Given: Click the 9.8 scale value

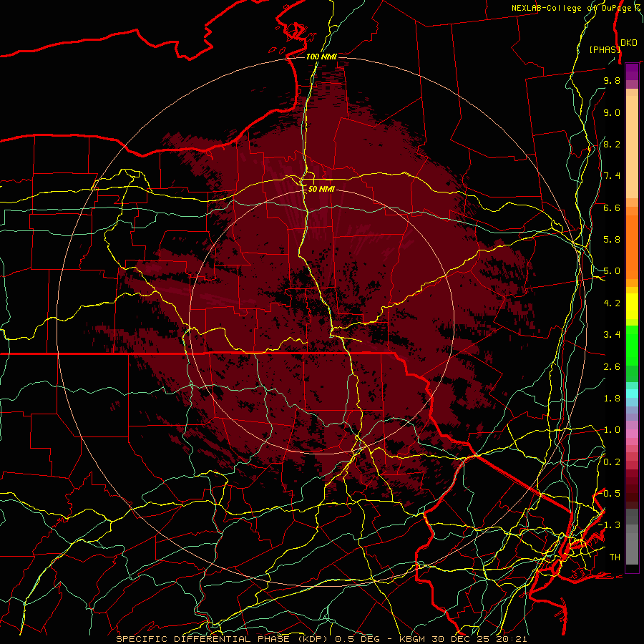Looking at the screenshot, I should pyautogui.click(x=612, y=81).
